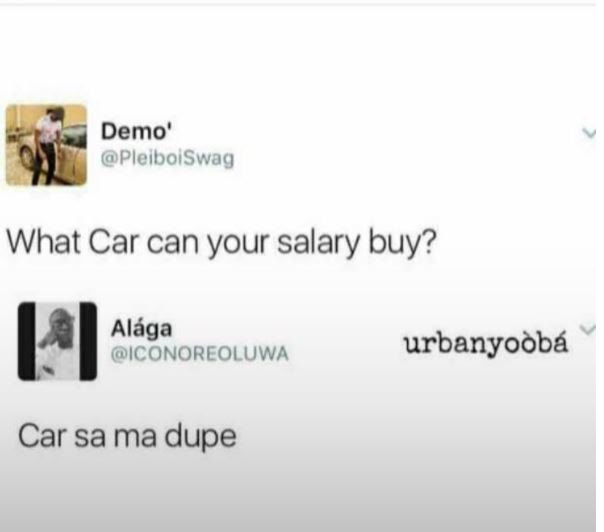The image size is (604, 532).
Task: Click the Alága display name
Action: 141,329
